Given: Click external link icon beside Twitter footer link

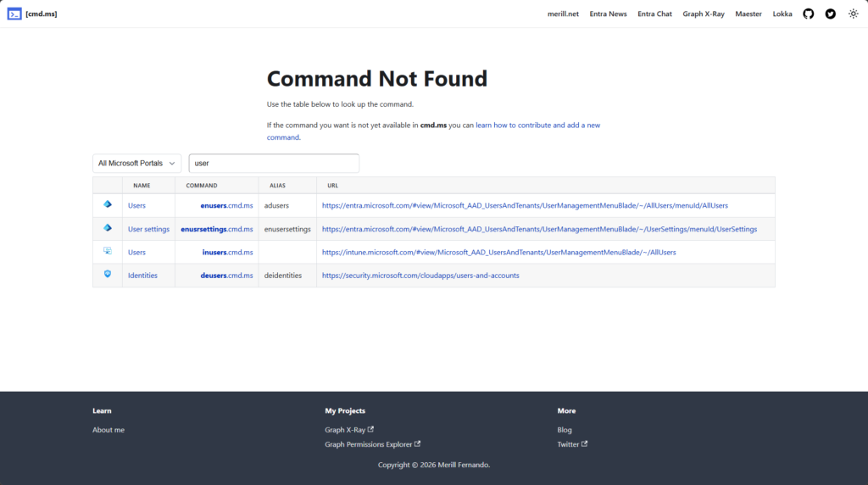Looking at the screenshot, I should (x=585, y=443).
